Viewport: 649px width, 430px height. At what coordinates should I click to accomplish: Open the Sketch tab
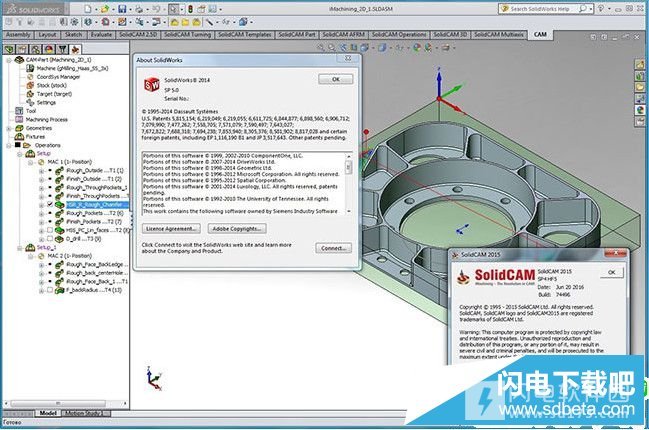click(73, 35)
